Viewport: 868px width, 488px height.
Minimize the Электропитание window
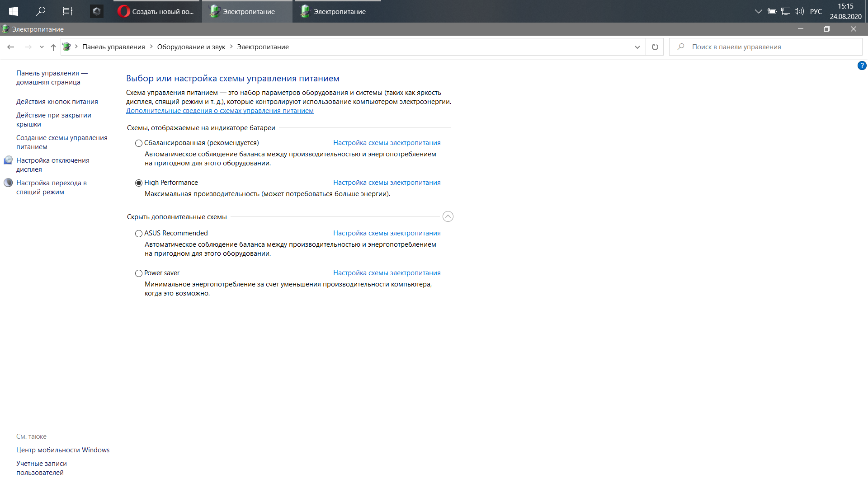801,29
